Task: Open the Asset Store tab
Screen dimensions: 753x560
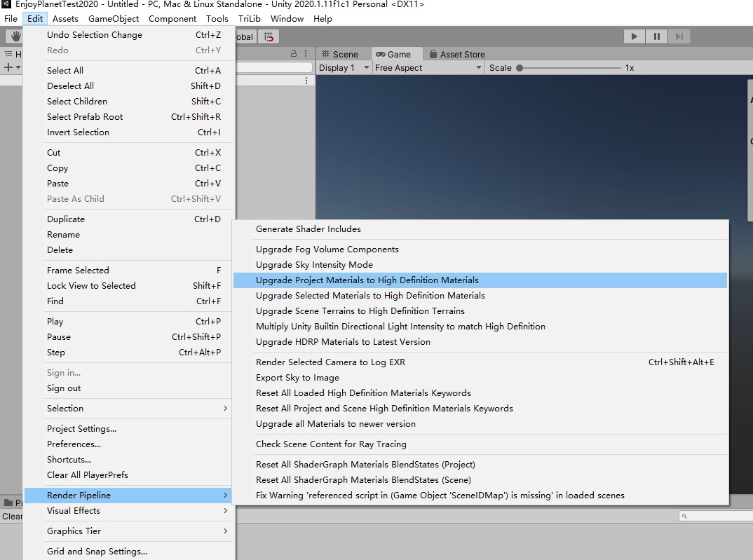Action: click(x=457, y=54)
